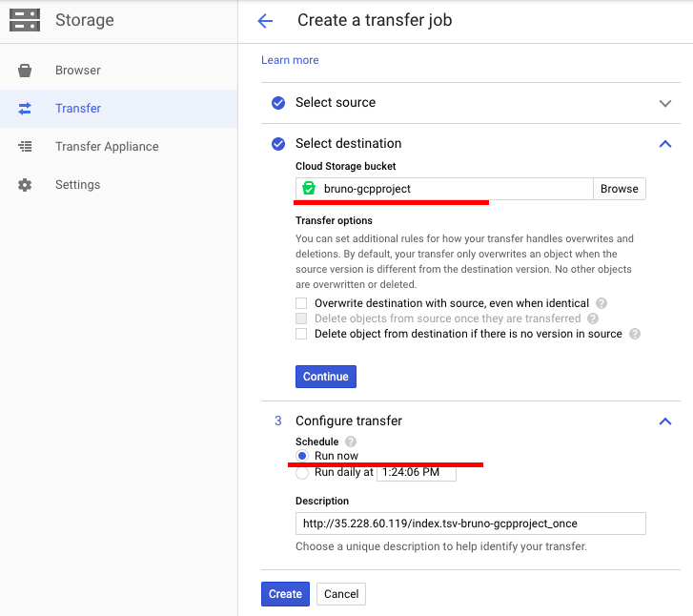693x616 pixels.
Task: Check Delete object from destination option
Action: tap(302, 334)
